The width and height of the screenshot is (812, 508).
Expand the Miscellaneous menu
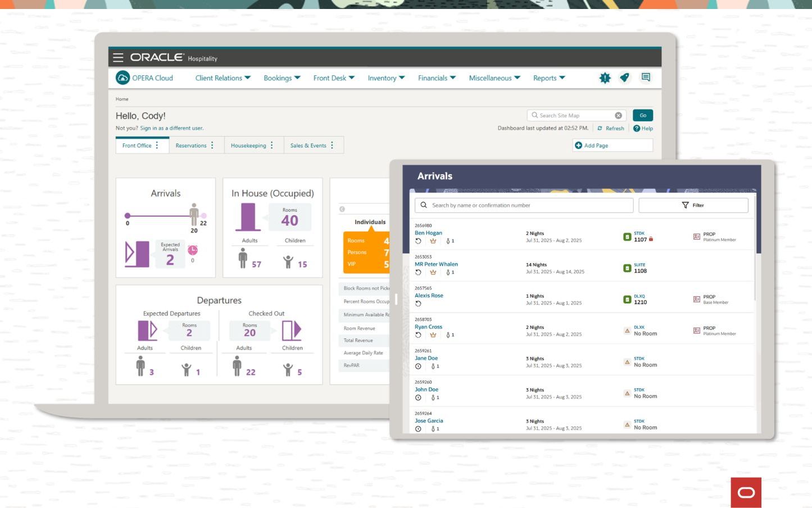(x=495, y=78)
